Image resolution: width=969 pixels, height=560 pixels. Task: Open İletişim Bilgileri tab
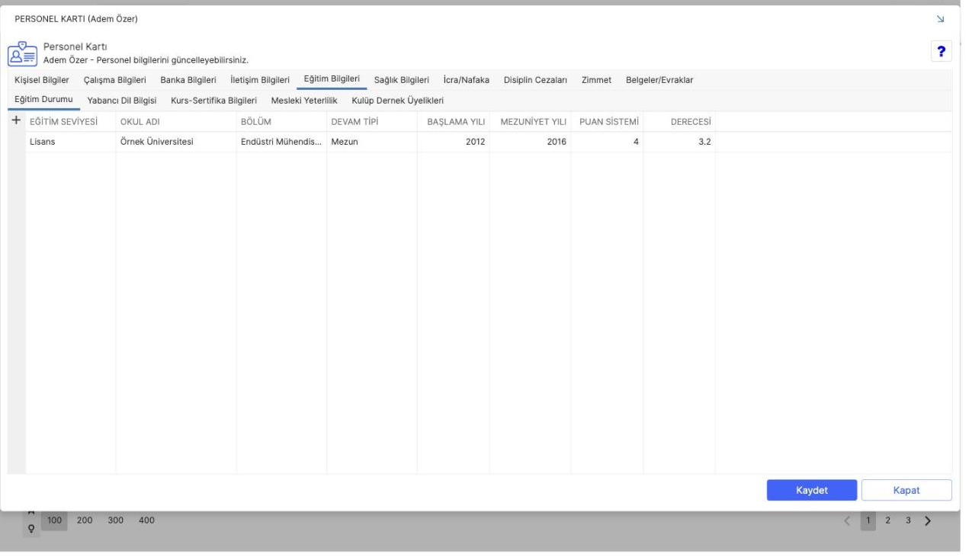[x=260, y=80]
